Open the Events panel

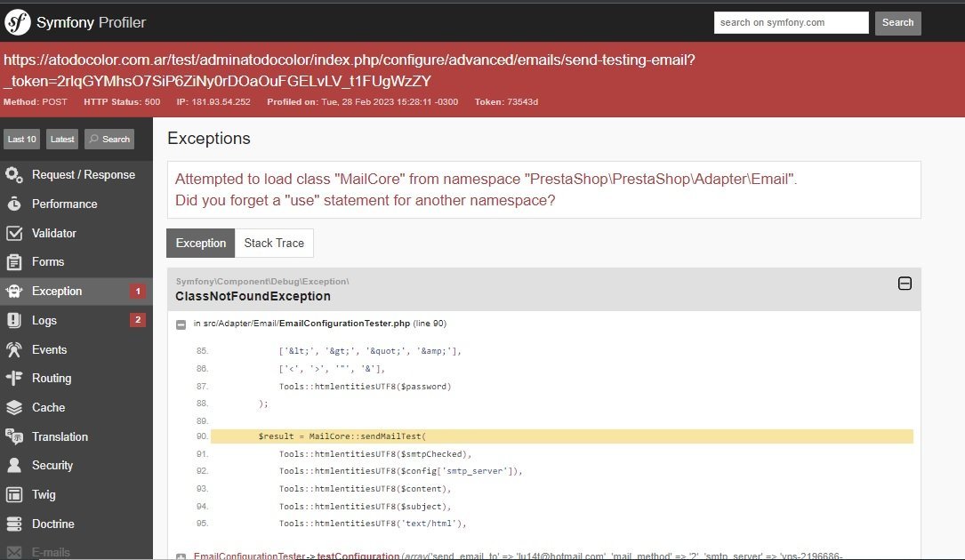[x=76, y=349]
